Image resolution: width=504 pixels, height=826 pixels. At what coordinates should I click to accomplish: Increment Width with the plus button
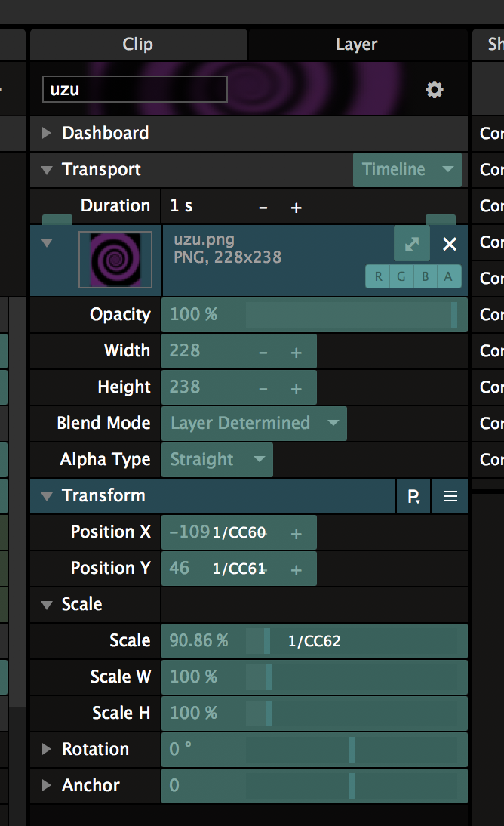pos(297,352)
